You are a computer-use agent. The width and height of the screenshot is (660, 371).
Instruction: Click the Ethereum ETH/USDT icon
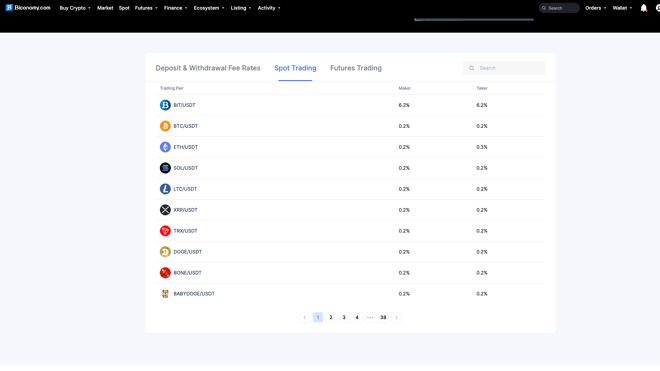click(165, 147)
